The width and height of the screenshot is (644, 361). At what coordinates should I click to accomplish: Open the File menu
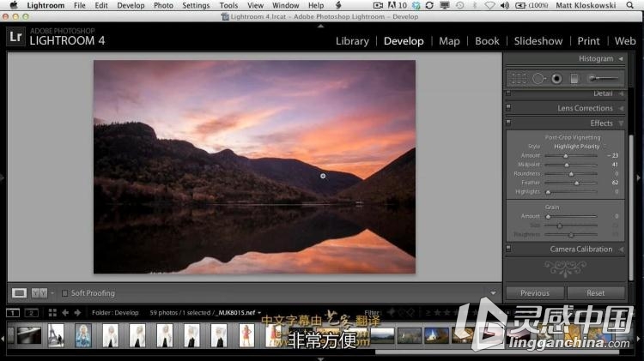point(79,5)
